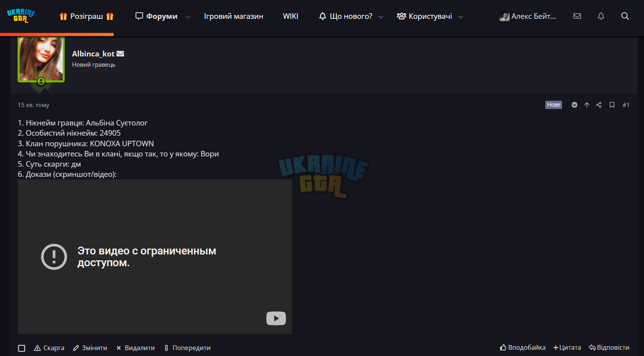The height and width of the screenshot is (356, 644).
Task: Click the warning exclamation icon in the video
Action: 54,257
